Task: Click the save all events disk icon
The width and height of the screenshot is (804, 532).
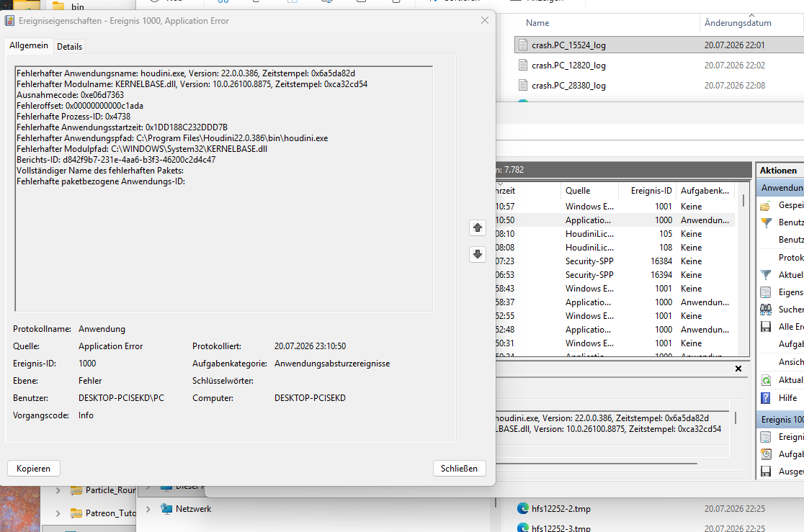Action: coord(766,327)
